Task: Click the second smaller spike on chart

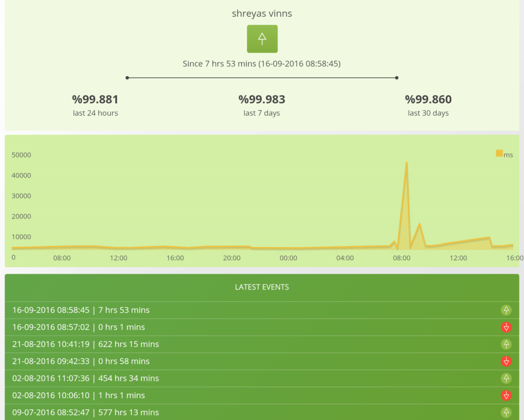Action: pos(420,224)
